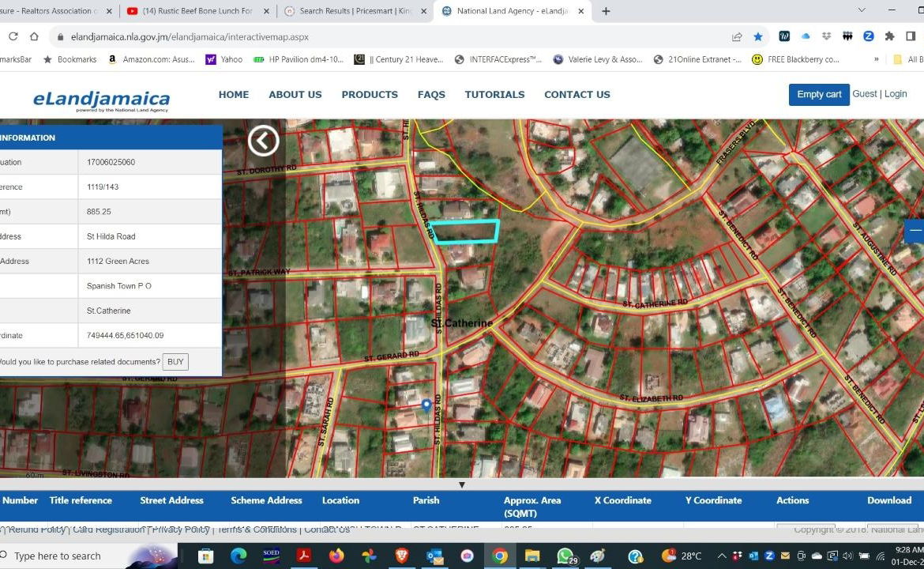Collapse the results table with the down triangle
Screen dimensions: 924x569
tap(462, 484)
